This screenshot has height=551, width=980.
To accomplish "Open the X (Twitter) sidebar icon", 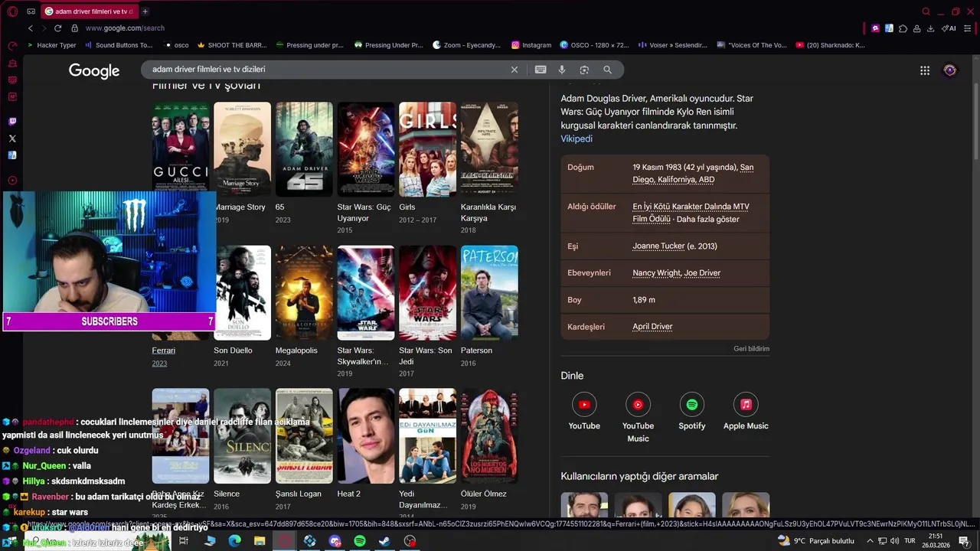I will pos(12,139).
